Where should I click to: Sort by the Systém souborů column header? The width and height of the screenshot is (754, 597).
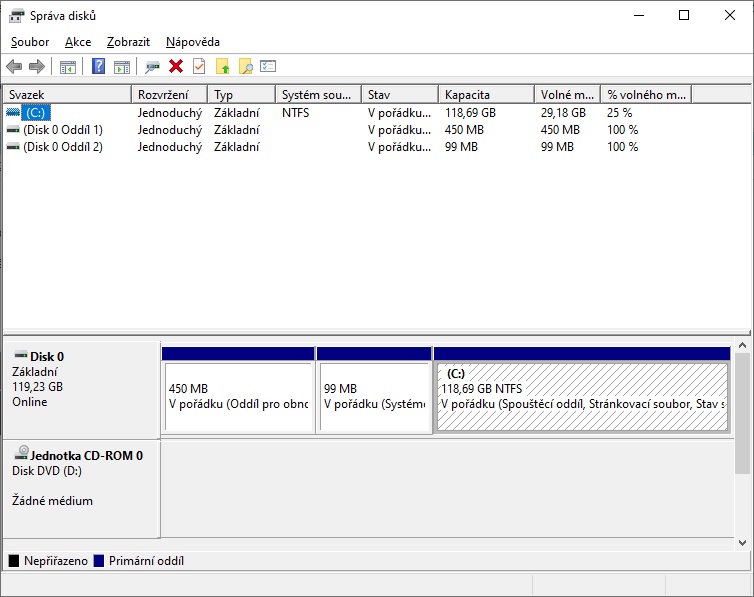click(x=318, y=95)
